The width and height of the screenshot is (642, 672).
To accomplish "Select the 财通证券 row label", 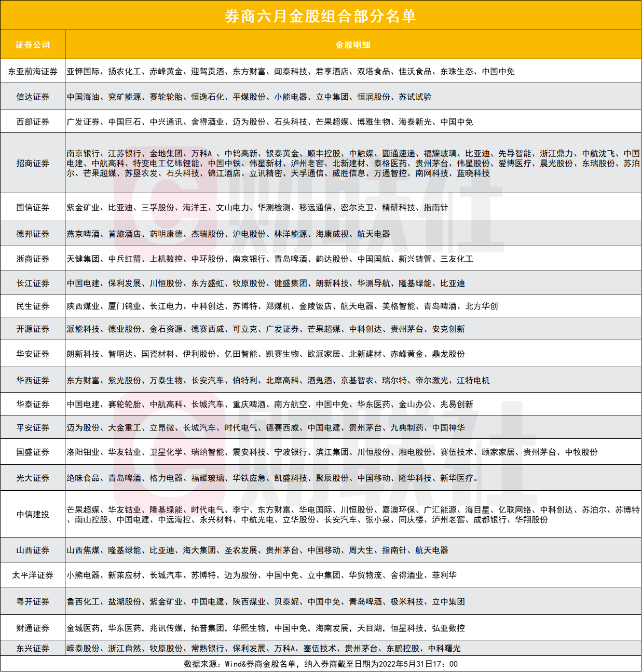I will [33, 628].
